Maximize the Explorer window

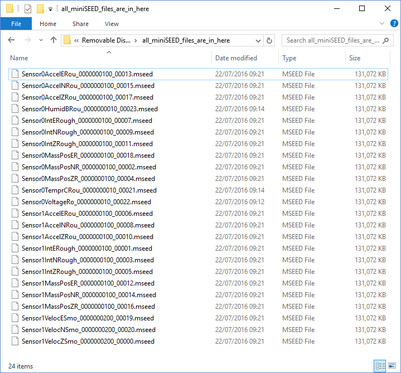pos(362,8)
